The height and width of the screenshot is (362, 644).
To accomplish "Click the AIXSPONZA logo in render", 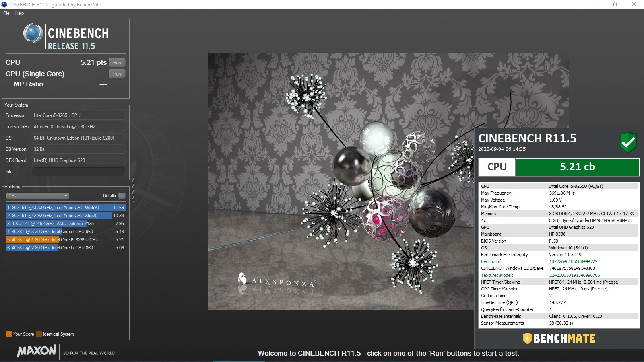I will [277, 280].
